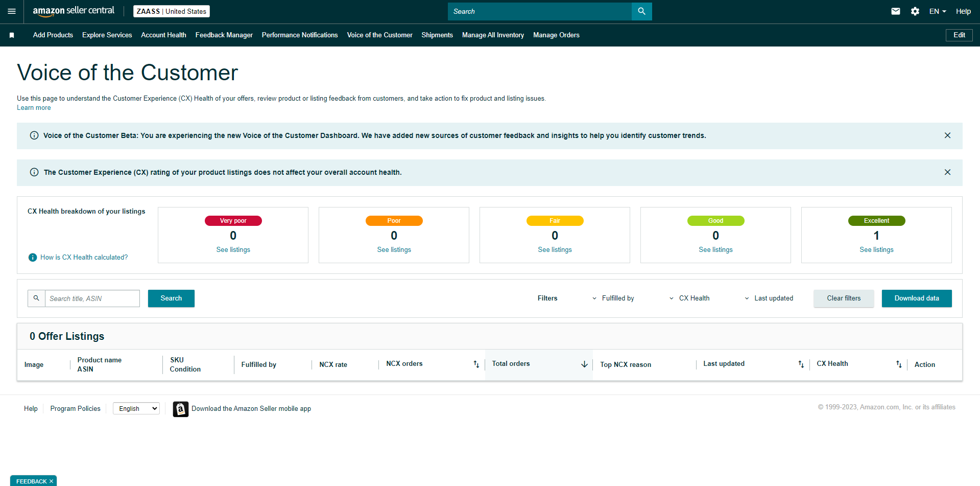
Task: Click the FEEDBACK tab label
Action: [31, 481]
